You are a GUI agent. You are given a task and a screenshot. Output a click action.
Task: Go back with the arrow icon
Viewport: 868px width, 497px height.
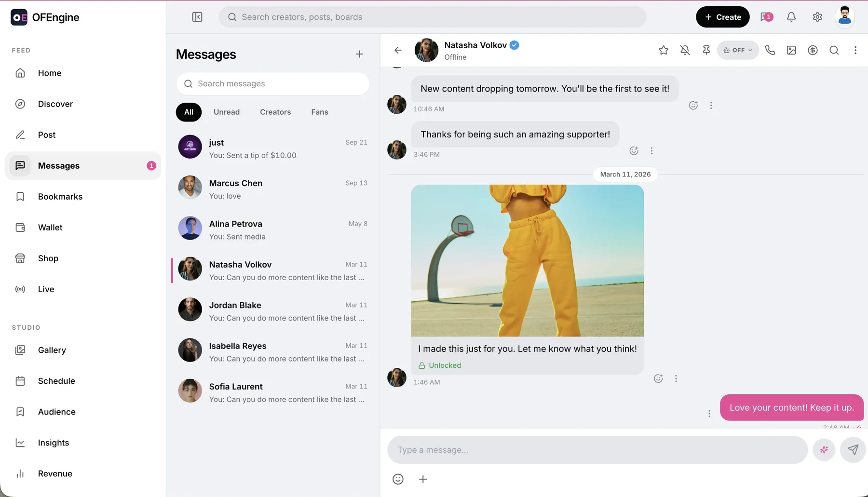(398, 50)
